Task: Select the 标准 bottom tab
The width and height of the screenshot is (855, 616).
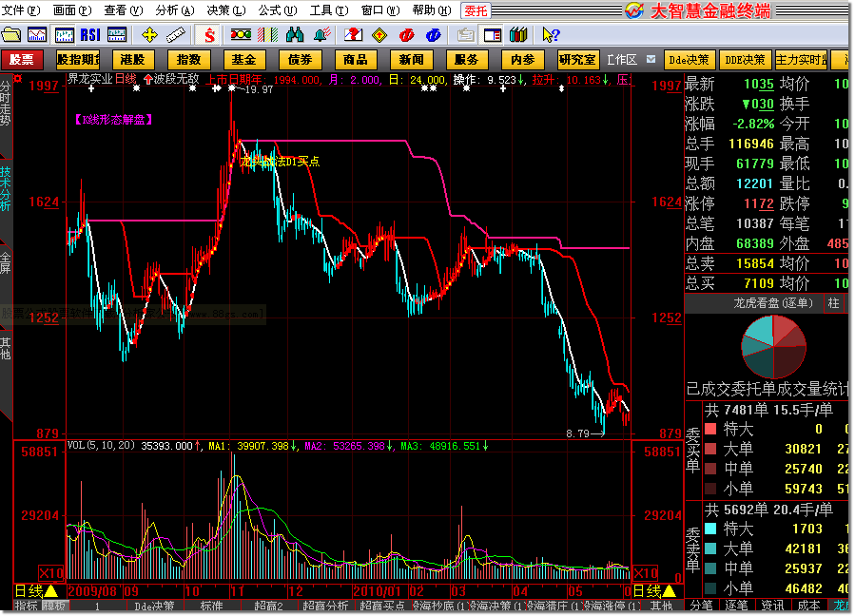Action: (211, 606)
